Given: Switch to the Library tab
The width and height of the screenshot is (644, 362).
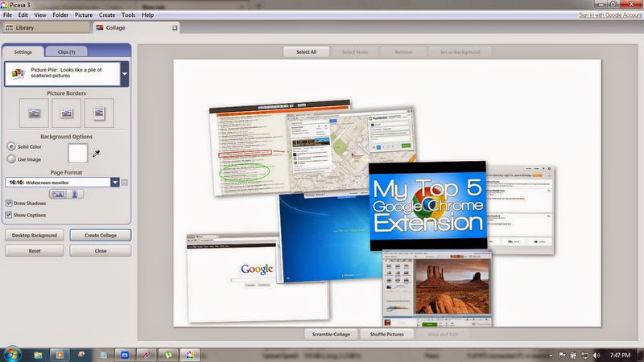Looking at the screenshot, I should [x=46, y=27].
